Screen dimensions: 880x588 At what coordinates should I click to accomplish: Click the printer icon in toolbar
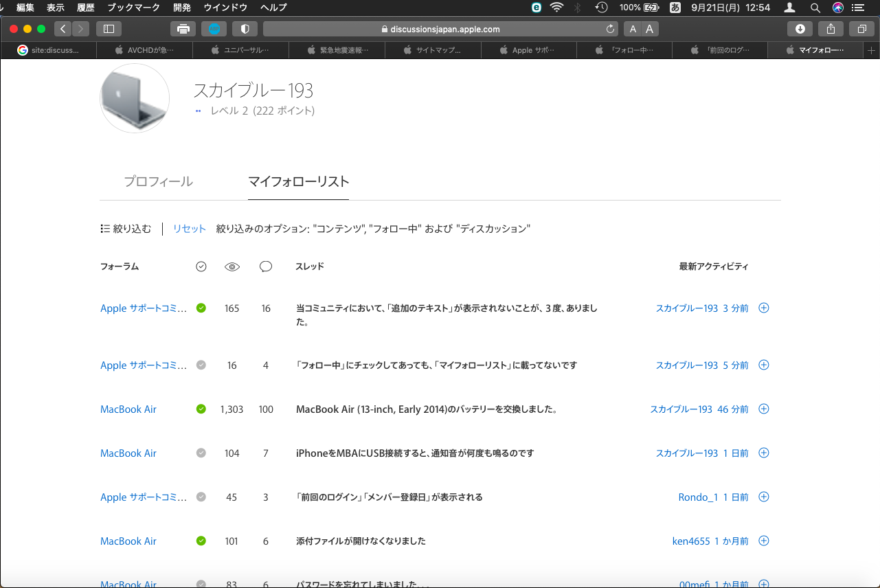183,29
